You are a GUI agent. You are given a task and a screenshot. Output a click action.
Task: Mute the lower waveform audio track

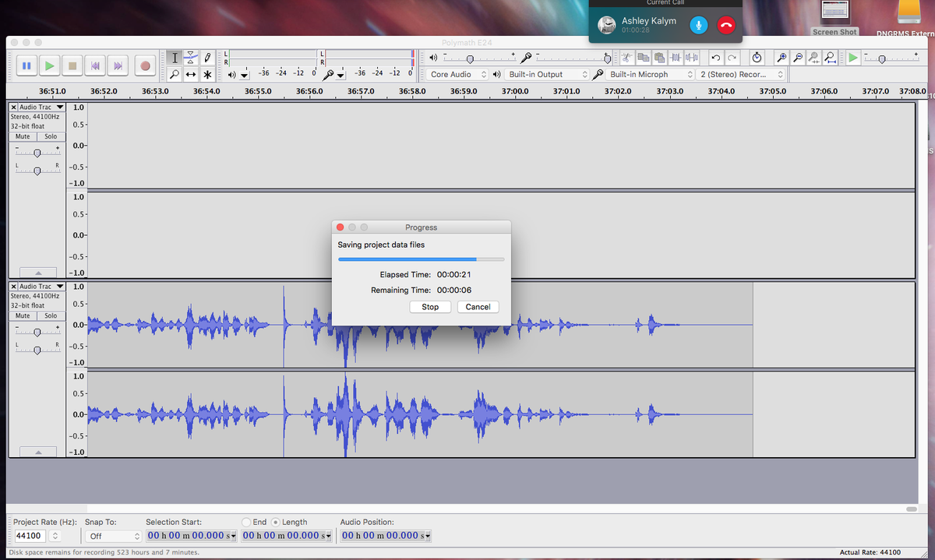click(23, 315)
